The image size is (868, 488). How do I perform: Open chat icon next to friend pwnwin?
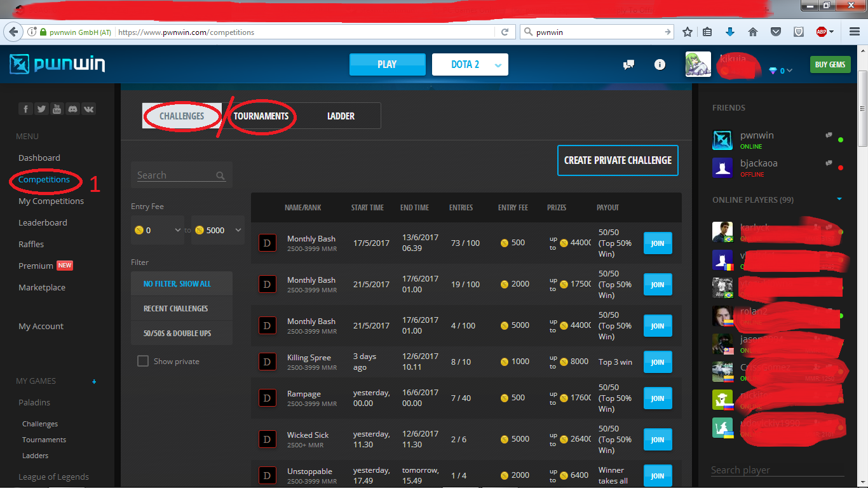coord(829,135)
